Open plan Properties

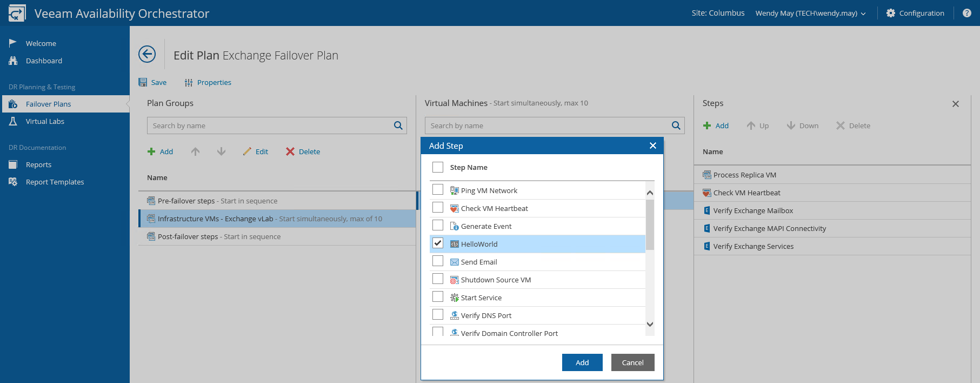point(208,82)
